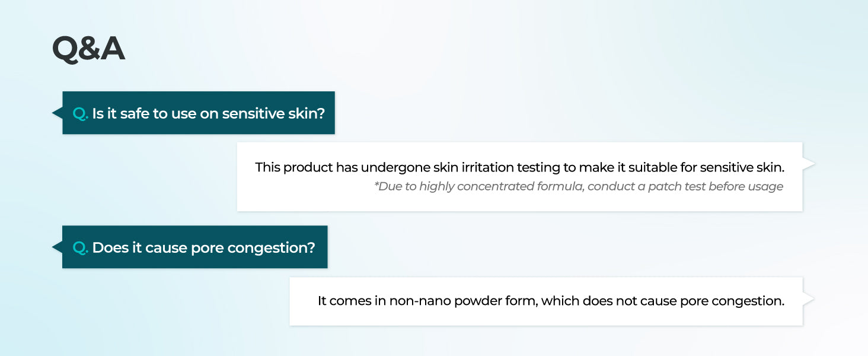Expand the pore congestion question

203,247
